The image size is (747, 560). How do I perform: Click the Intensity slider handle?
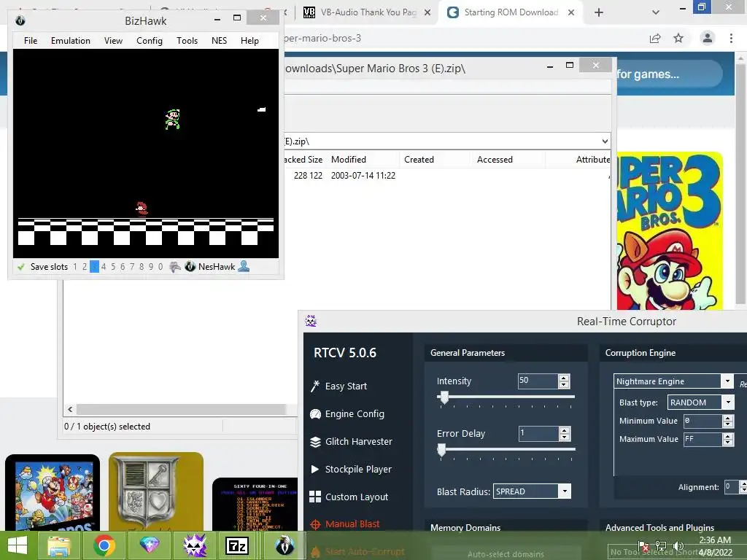tap(444, 397)
